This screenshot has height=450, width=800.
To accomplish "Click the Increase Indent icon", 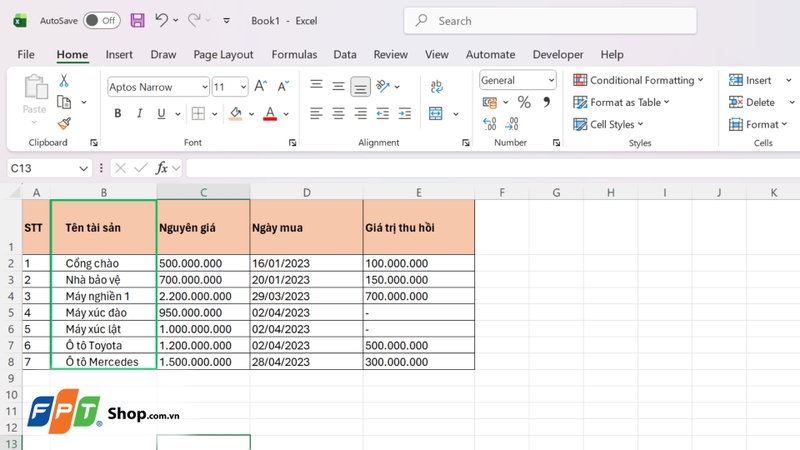I will pos(405,113).
